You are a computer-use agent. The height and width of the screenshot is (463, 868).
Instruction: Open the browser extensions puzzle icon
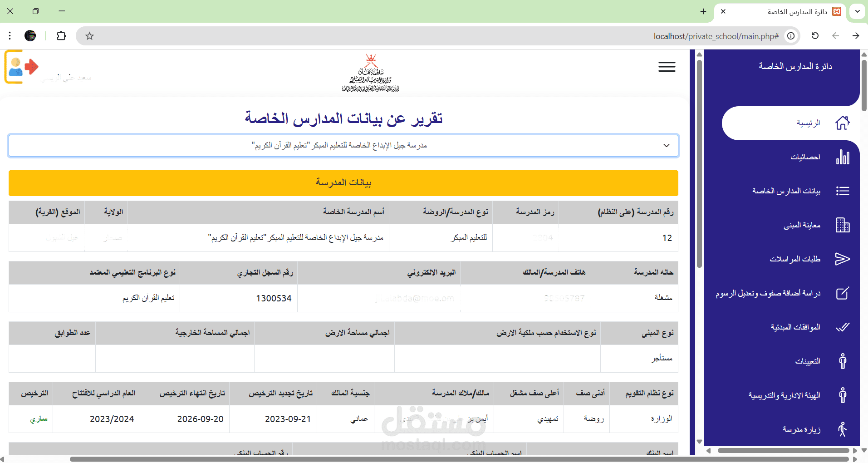pyautogui.click(x=61, y=36)
